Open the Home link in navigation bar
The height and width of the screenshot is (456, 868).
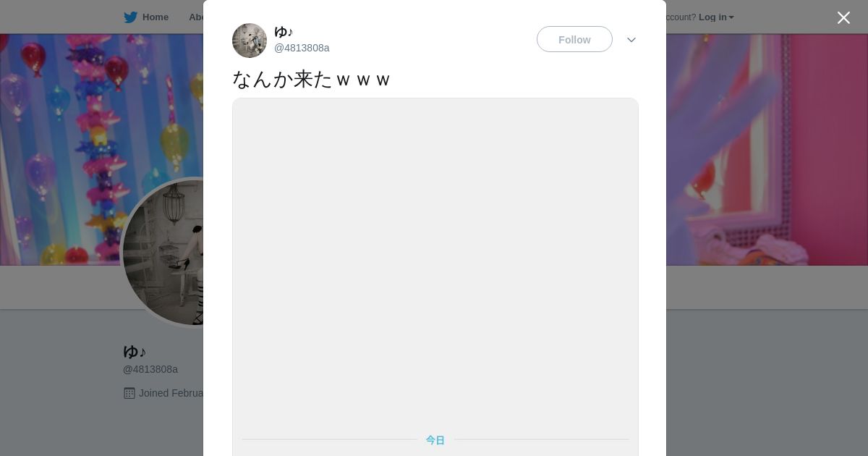[x=155, y=17]
